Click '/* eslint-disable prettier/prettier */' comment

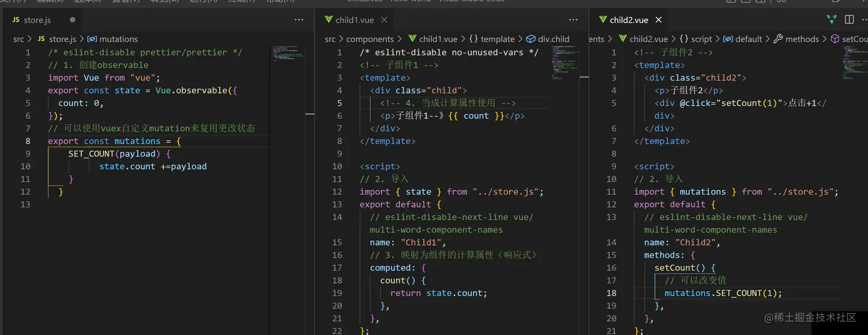pyautogui.click(x=145, y=52)
